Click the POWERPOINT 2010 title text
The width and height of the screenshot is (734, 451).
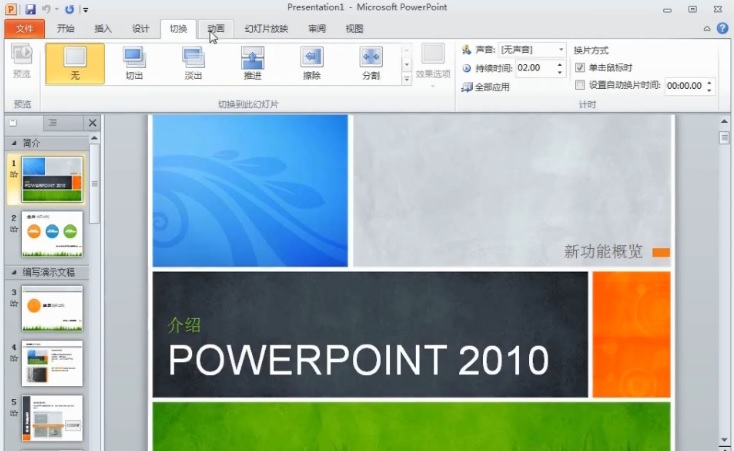[358, 360]
